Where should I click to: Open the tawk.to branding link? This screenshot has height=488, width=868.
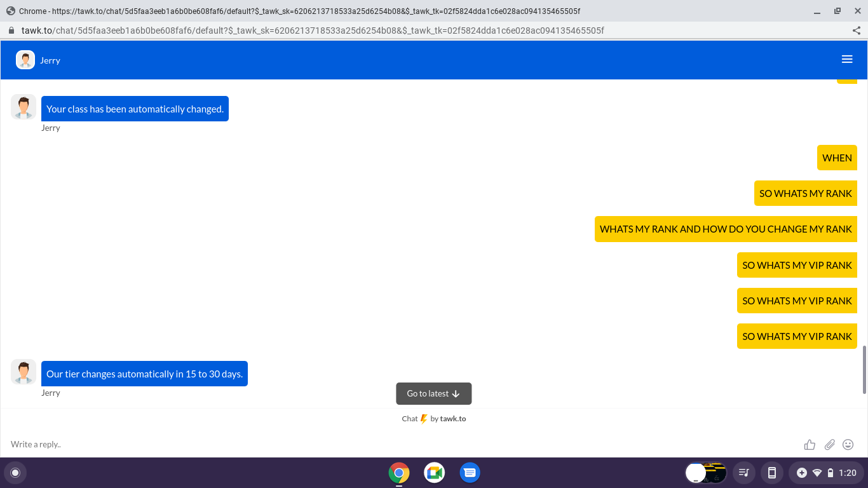[452, 419]
